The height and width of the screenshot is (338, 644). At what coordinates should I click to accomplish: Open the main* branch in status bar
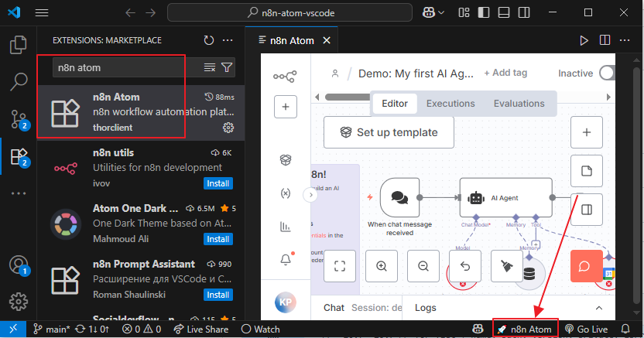(x=52, y=329)
